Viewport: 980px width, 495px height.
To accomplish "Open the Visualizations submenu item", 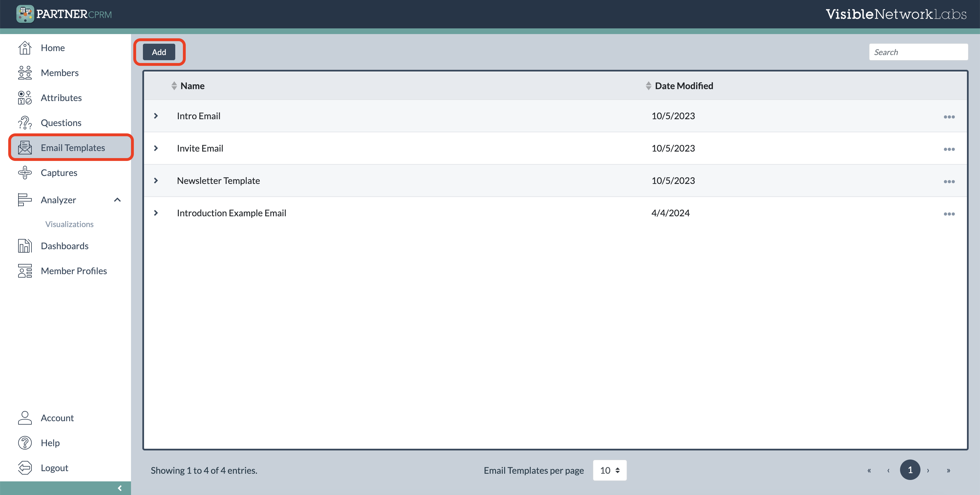I will [69, 224].
